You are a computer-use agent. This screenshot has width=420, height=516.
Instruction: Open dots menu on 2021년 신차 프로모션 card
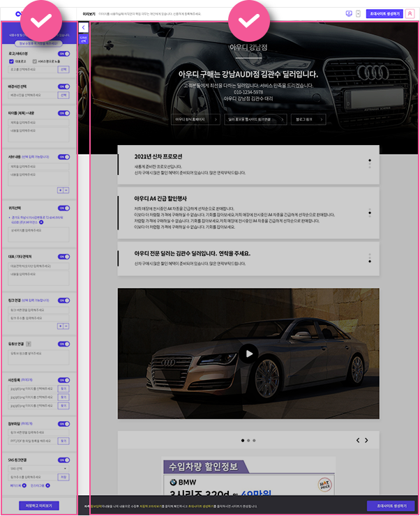(x=370, y=164)
